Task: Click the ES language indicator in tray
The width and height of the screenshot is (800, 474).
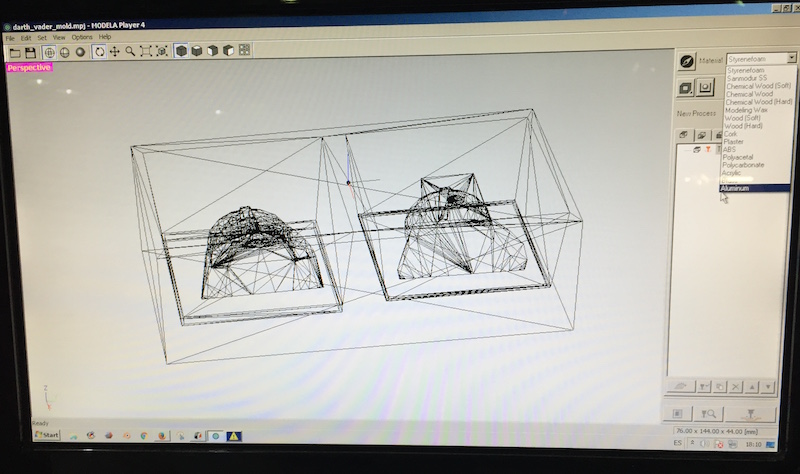Action: pyautogui.click(x=677, y=443)
